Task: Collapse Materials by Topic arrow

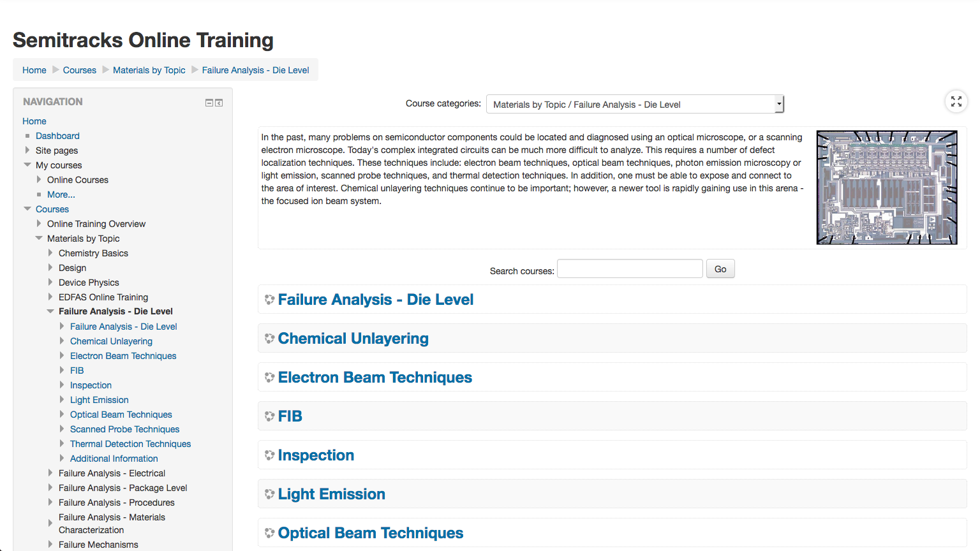Action: [39, 239]
